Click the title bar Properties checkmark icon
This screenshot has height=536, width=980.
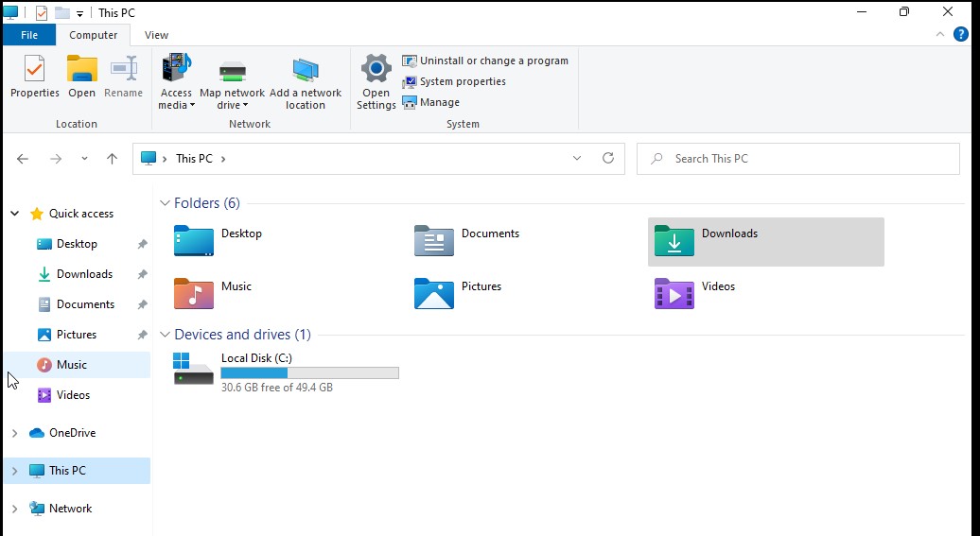pos(42,13)
